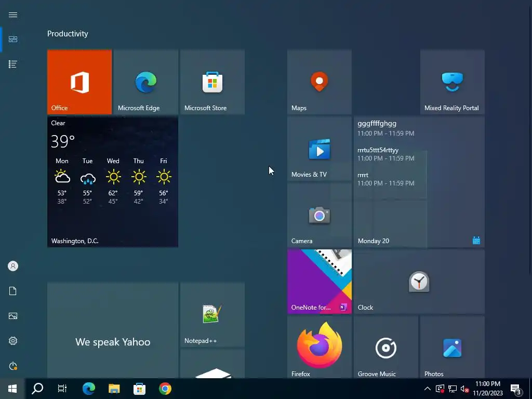Open network status tray icon

point(453,389)
